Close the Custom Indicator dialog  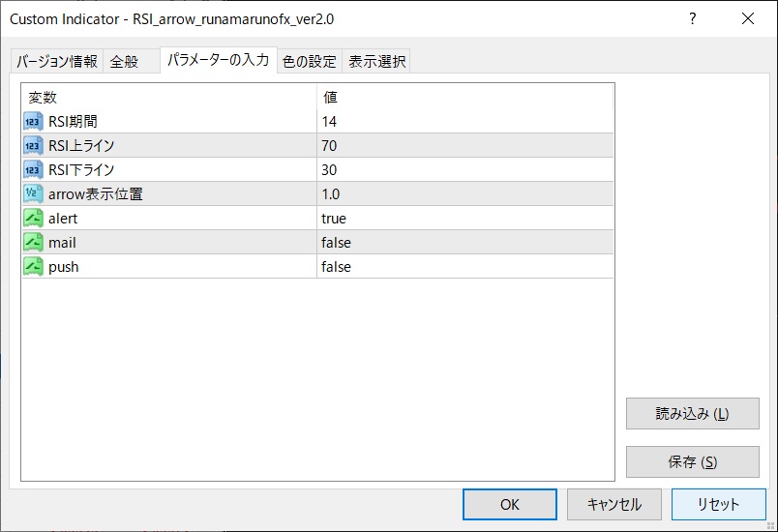748,18
